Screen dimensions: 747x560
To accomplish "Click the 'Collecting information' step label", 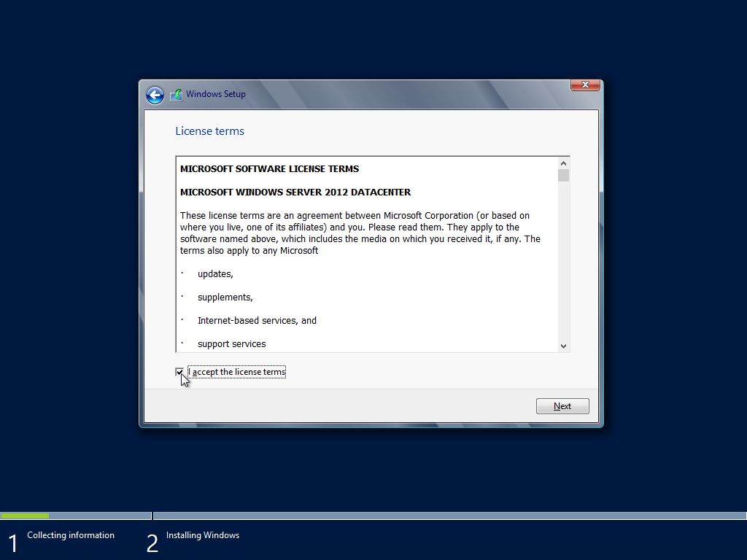I will point(71,535).
